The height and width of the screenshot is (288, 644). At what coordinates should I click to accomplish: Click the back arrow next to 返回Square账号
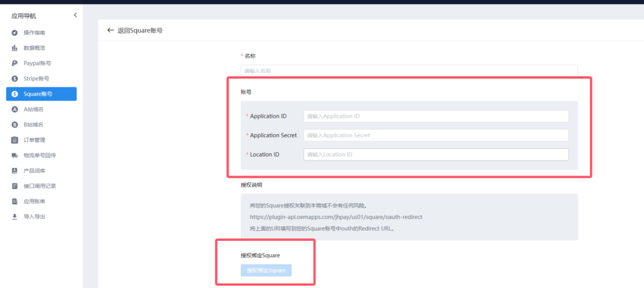110,30
